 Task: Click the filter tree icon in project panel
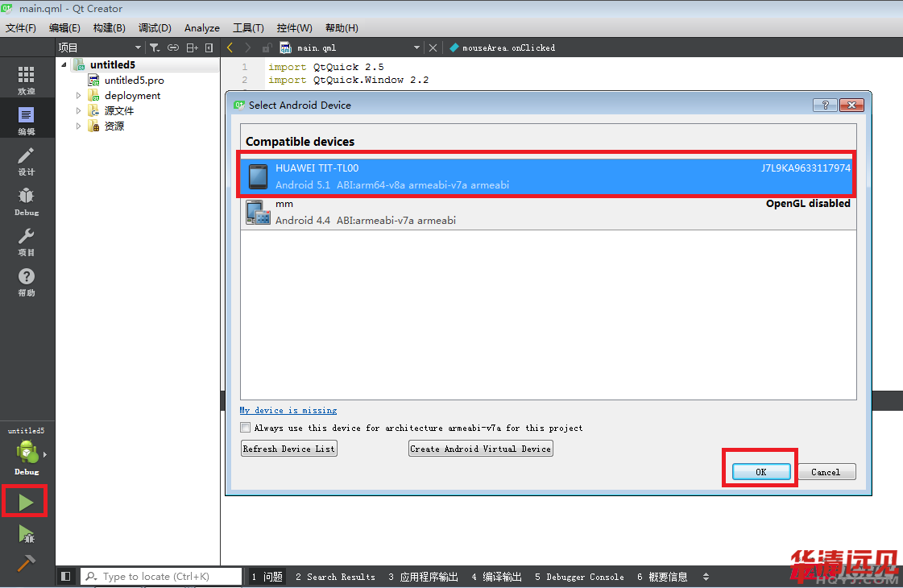point(155,48)
